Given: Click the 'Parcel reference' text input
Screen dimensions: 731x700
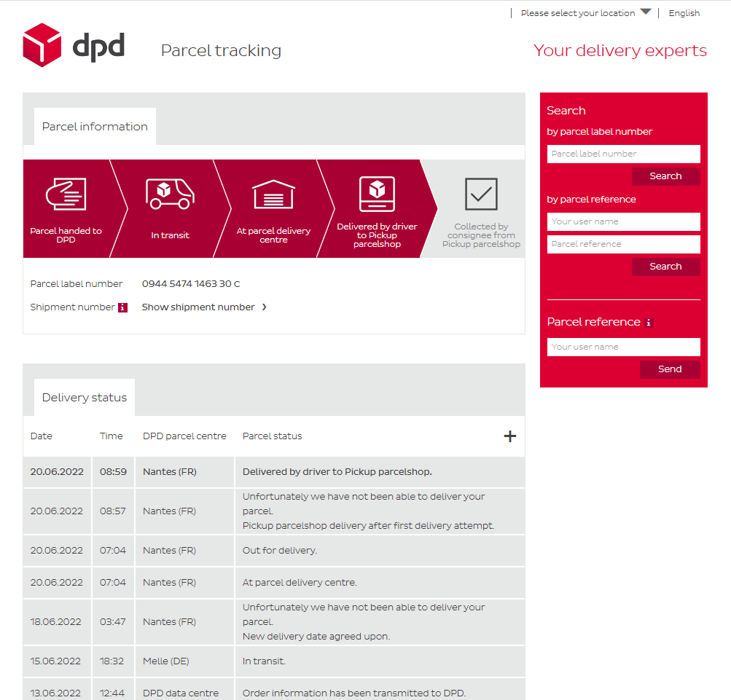Looking at the screenshot, I should (623, 244).
